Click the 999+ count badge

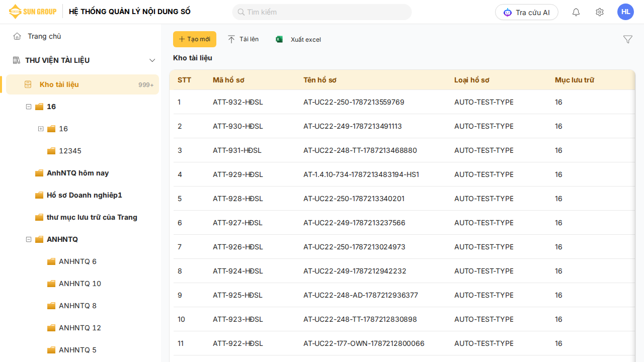click(x=146, y=85)
